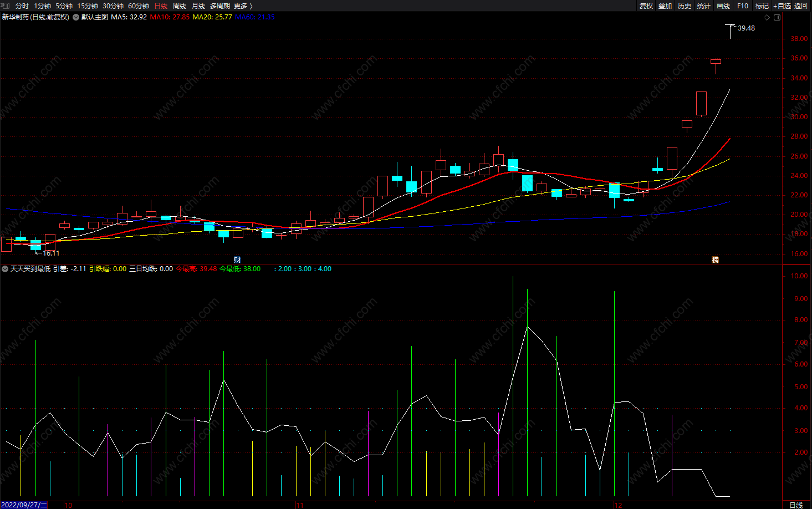Click the 榜 ranking marker on timeline
812x509 pixels.
716,260
